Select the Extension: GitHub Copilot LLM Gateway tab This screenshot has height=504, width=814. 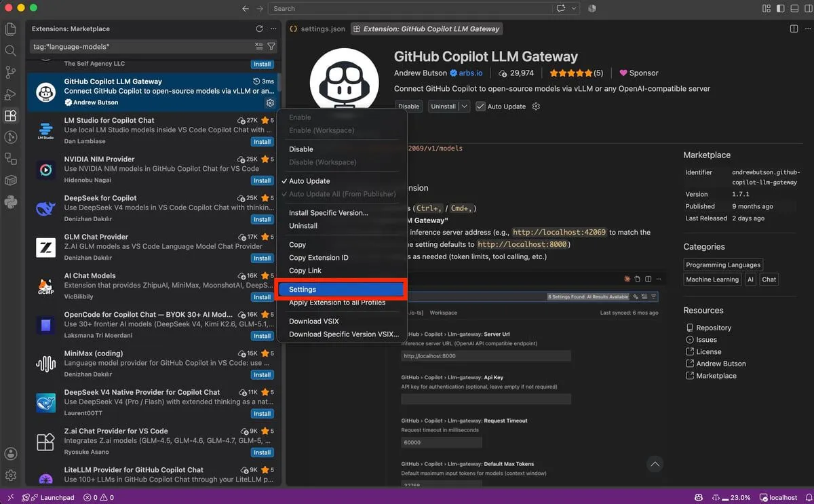[426, 29]
